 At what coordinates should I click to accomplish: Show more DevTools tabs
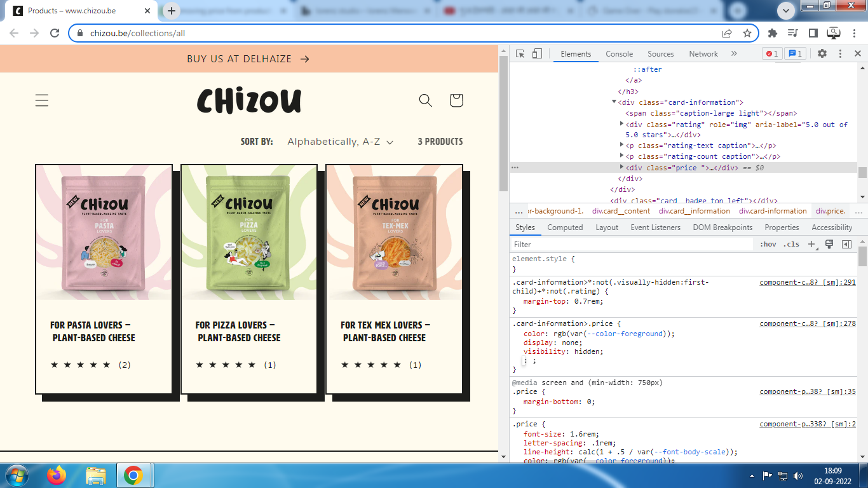pos(734,54)
